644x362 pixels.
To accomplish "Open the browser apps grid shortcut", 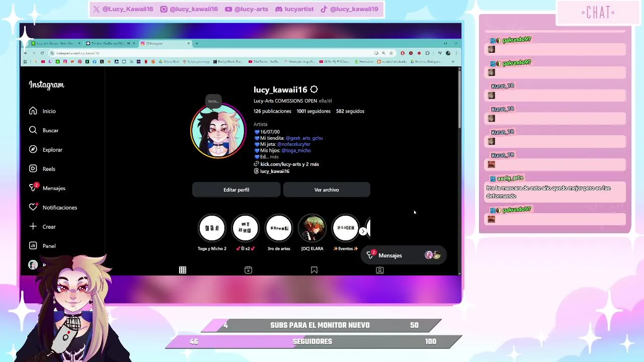I will 25,61.
